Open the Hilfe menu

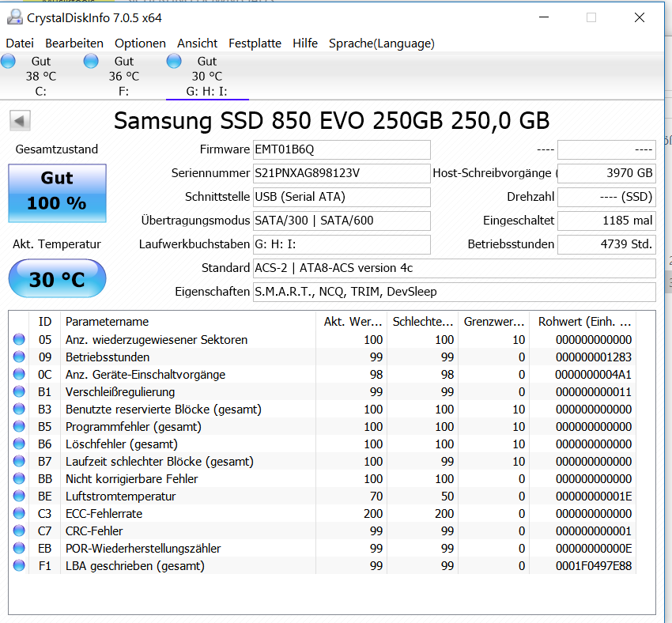pyautogui.click(x=305, y=43)
